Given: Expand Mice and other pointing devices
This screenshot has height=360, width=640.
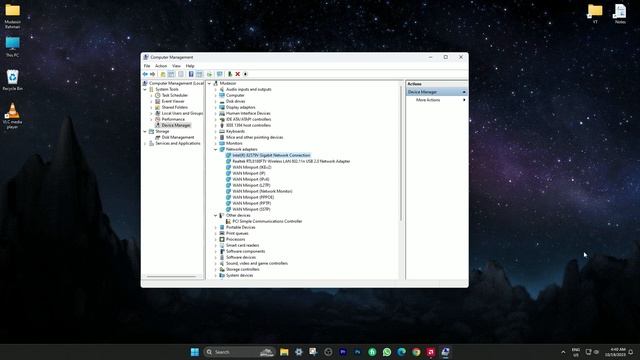Looking at the screenshot, I should tap(216, 138).
